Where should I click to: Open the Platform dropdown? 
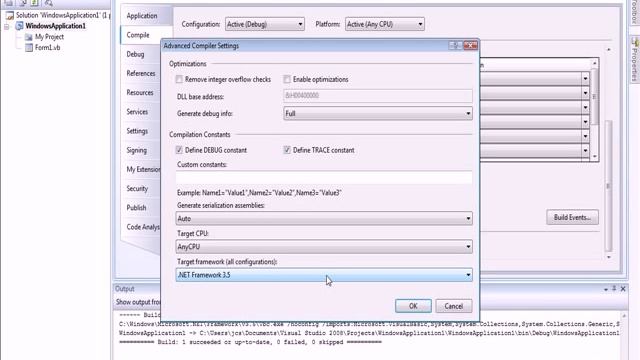[385, 24]
